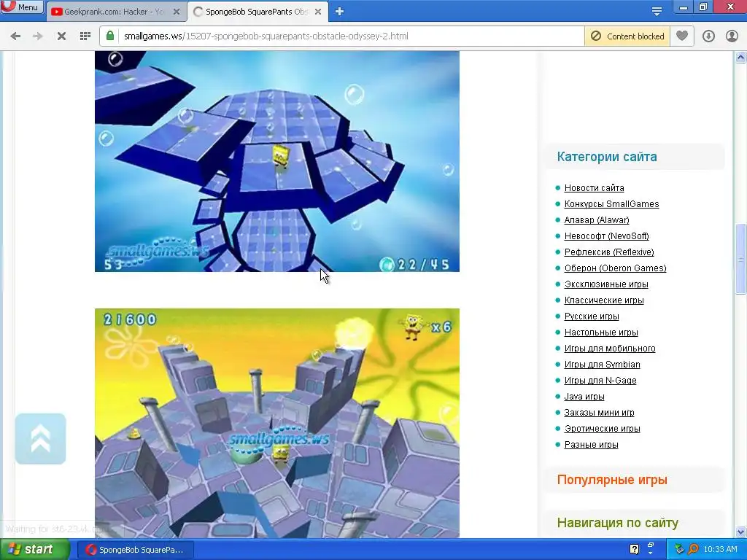The width and height of the screenshot is (747, 560).
Task: Open the help question-mark tray icon
Action: click(x=634, y=549)
